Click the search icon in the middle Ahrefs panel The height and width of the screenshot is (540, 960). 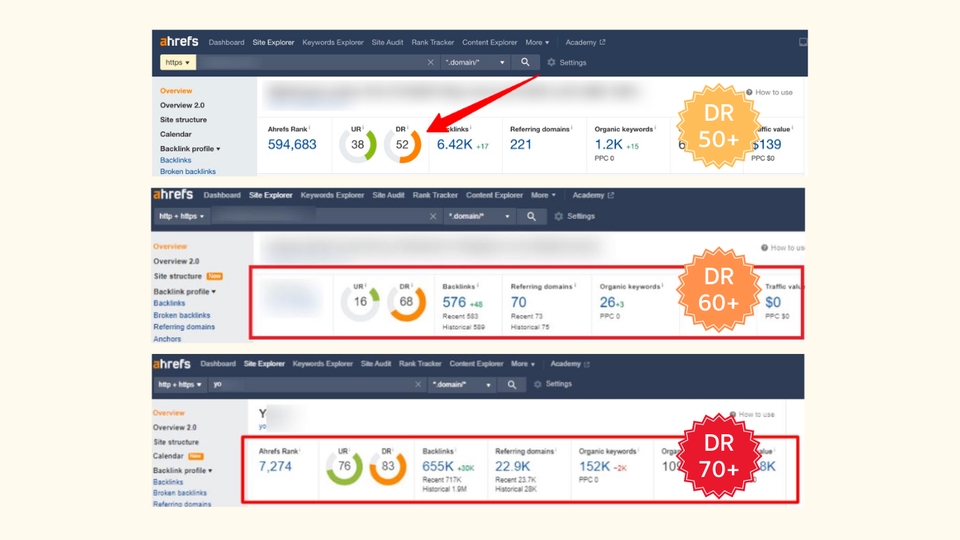coord(531,216)
